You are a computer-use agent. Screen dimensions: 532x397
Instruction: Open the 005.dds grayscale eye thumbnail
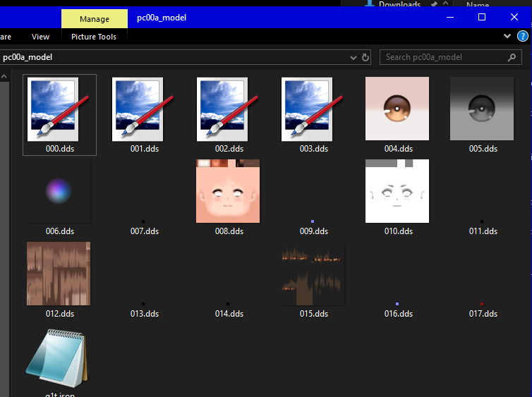click(x=482, y=109)
